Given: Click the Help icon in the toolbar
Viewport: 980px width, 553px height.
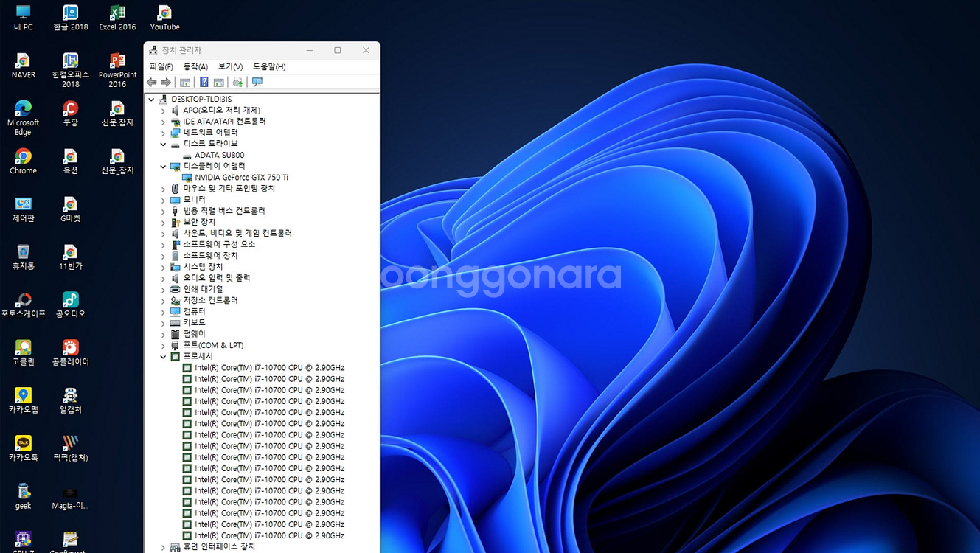Looking at the screenshot, I should pyautogui.click(x=204, y=82).
